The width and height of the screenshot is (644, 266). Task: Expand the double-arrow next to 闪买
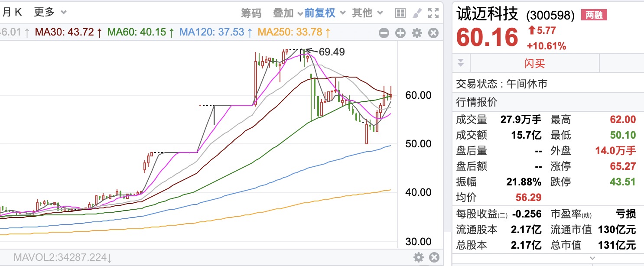coord(461,63)
